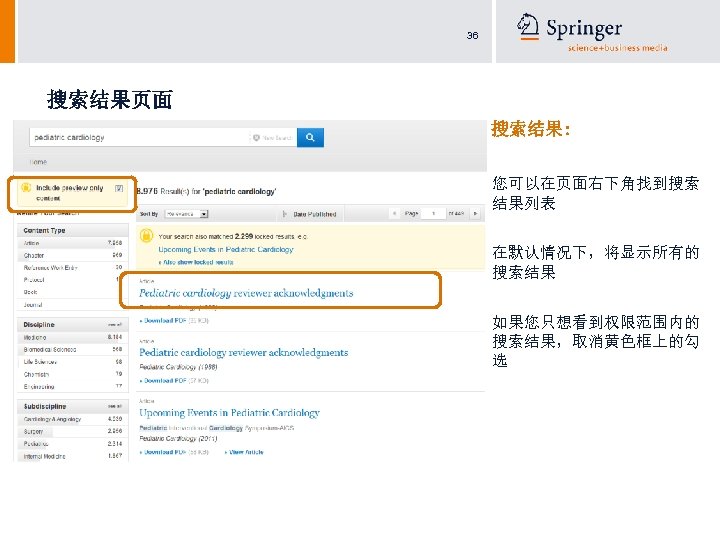720x540 pixels.
Task: Open Upcoming Events link in yellow locked notice
Action: pyautogui.click(x=225, y=249)
